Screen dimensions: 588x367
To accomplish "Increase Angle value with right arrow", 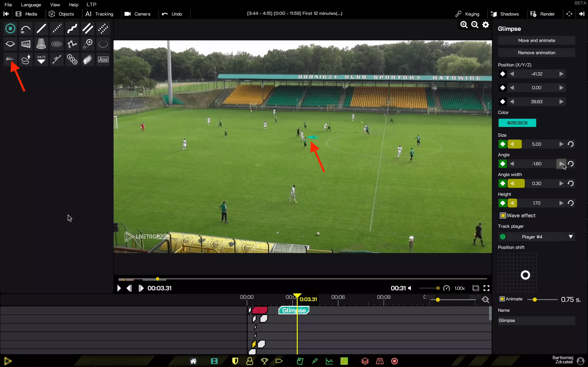I will tap(561, 164).
